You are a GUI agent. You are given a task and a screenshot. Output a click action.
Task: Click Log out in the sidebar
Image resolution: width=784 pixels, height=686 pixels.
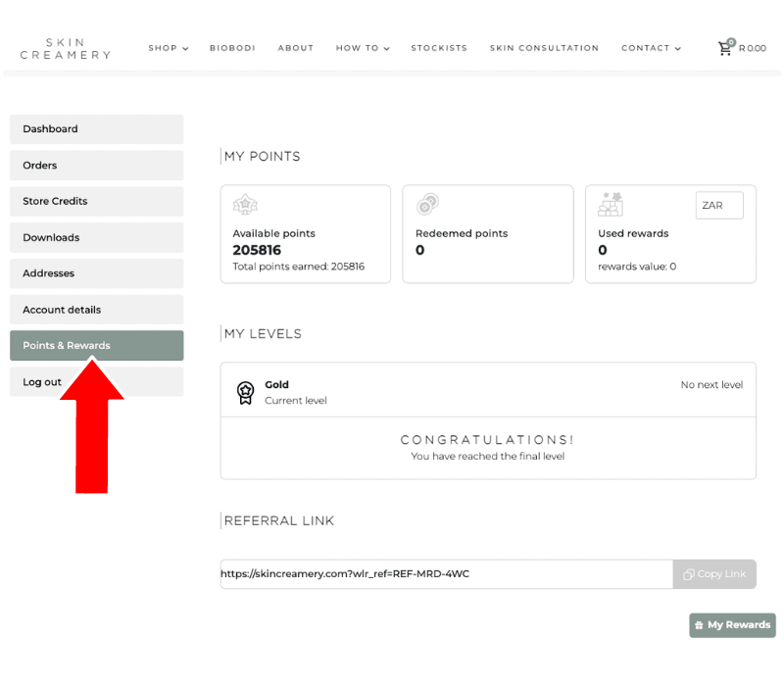(x=96, y=382)
